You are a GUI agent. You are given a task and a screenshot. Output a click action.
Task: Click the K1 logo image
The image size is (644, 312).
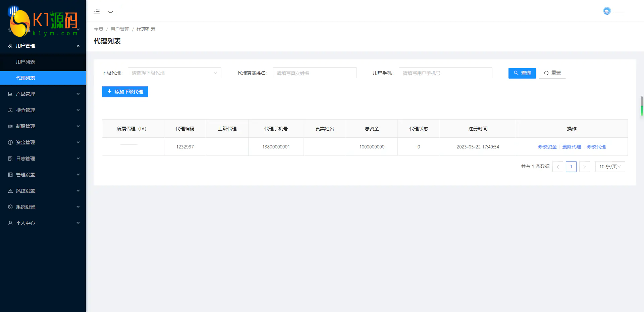point(43,21)
